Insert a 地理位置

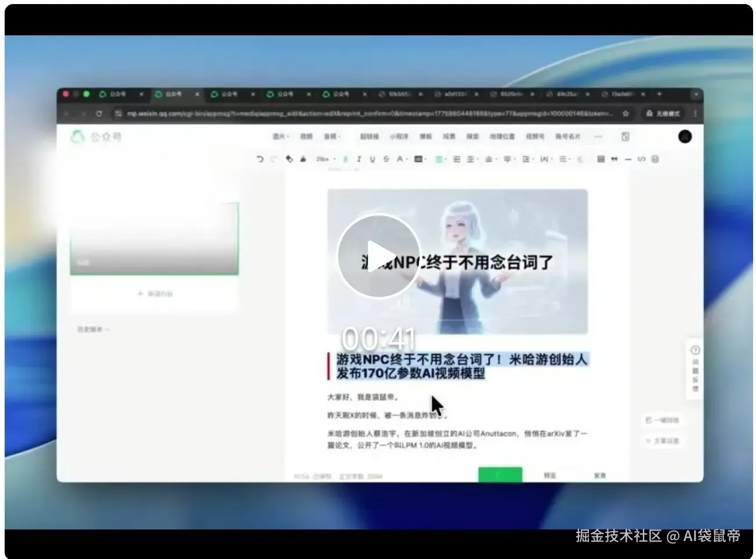click(x=502, y=137)
